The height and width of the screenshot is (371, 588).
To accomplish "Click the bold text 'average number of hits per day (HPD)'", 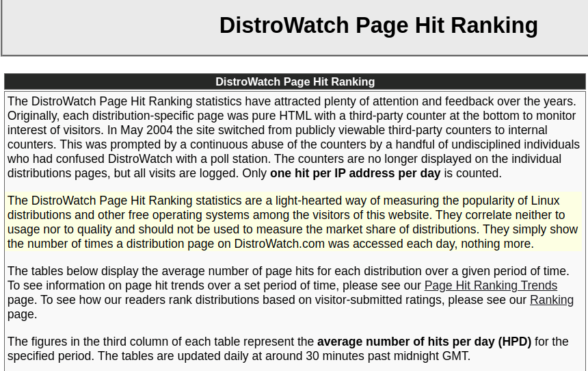I will point(424,342).
